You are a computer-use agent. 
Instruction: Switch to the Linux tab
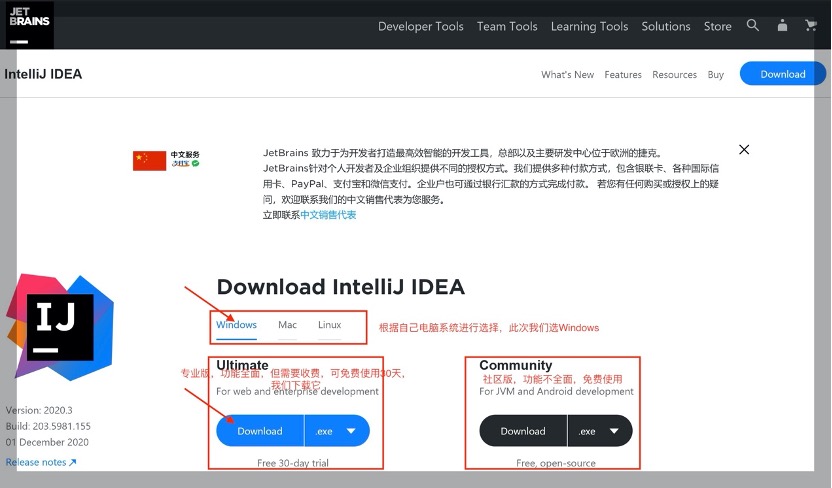pos(329,325)
